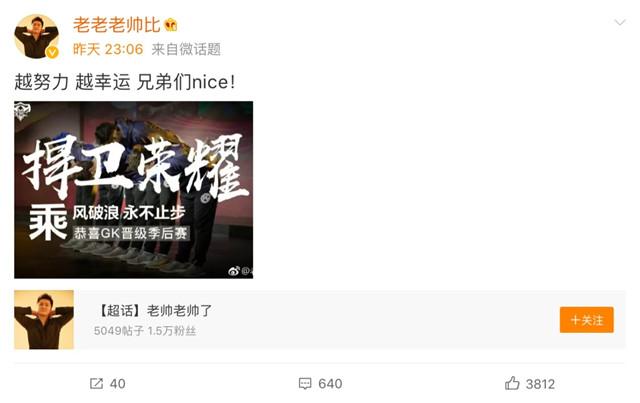Click the repost share icon
Screen dimensions: 640x403
(96, 383)
